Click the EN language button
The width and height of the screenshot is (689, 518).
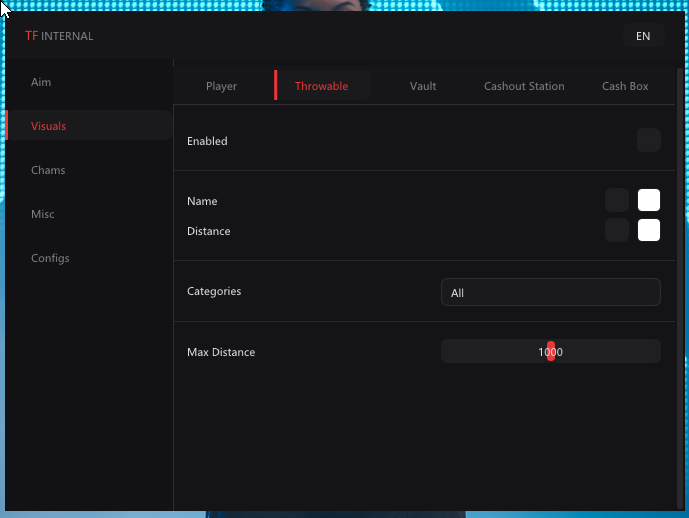643,36
